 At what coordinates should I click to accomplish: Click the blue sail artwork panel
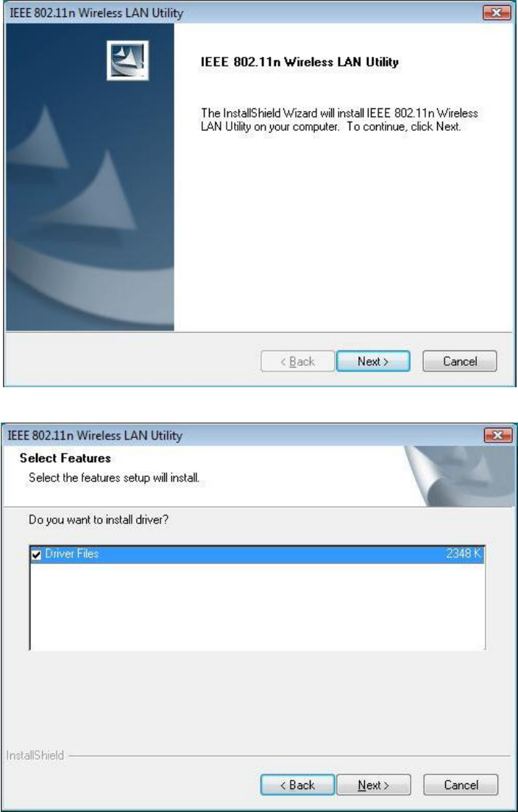90,177
